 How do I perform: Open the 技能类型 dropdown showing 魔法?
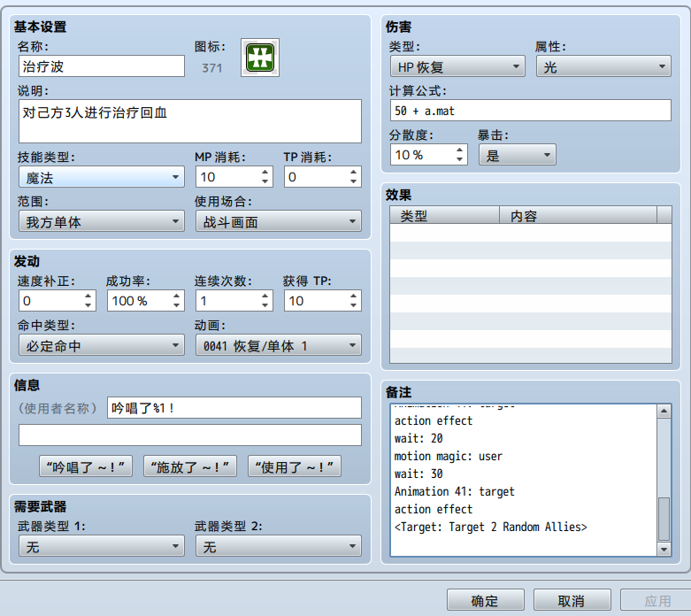[x=102, y=177]
